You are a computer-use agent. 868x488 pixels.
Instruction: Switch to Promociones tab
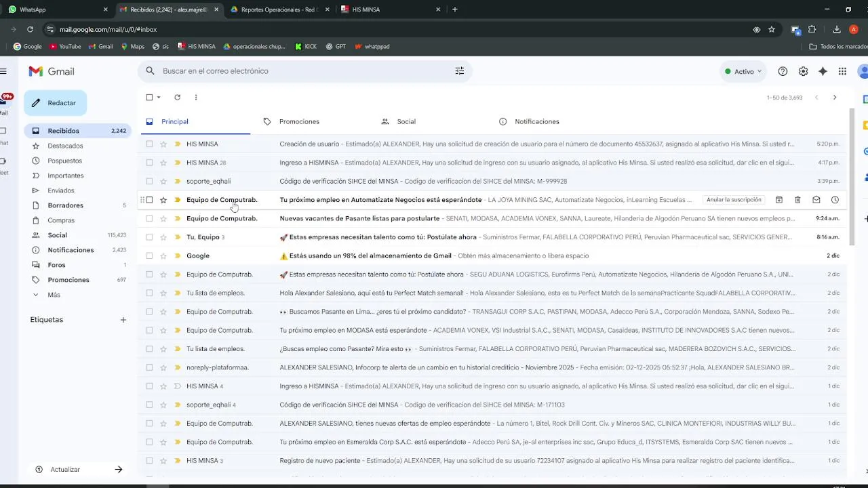[299, 121]
